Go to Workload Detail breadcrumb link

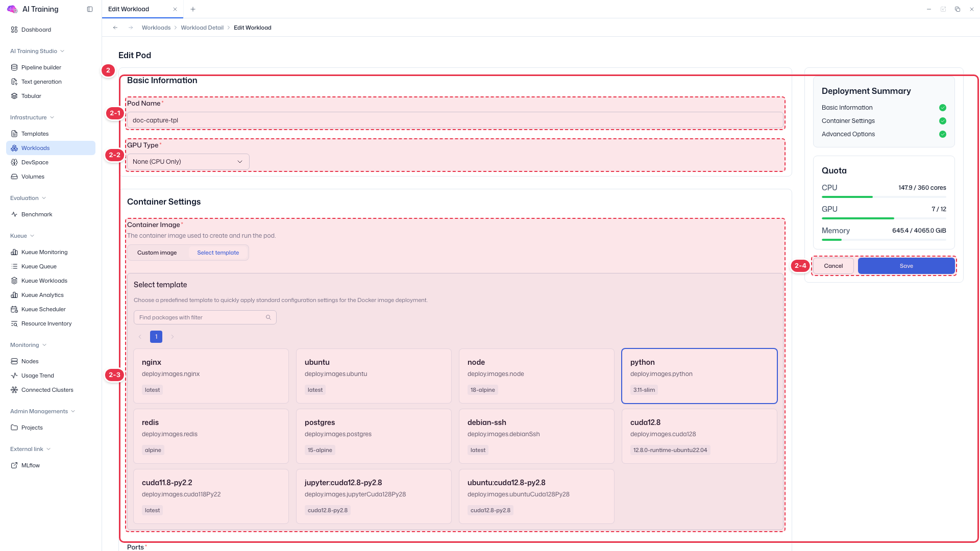[x=202, y=28]
